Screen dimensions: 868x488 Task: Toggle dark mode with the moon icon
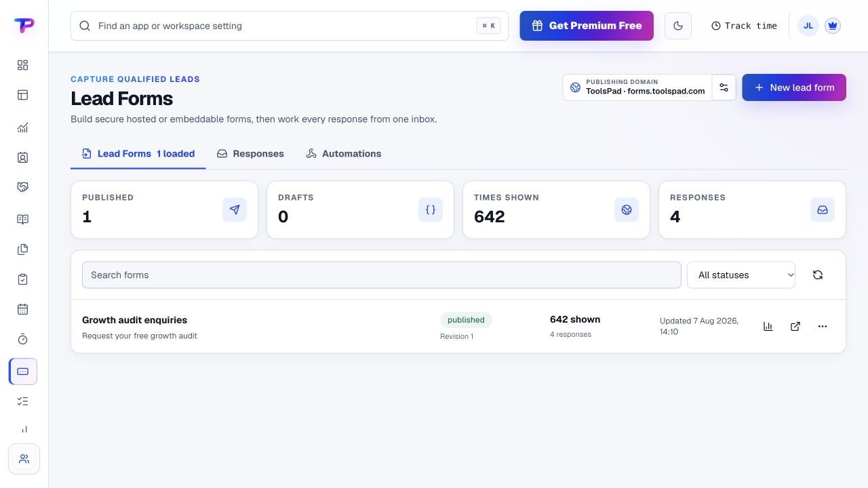677,26
